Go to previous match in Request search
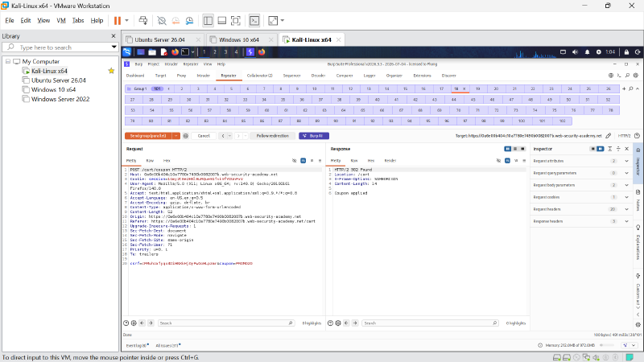The height and width of the screenshot is (362, 644). (x=142, y=323)
